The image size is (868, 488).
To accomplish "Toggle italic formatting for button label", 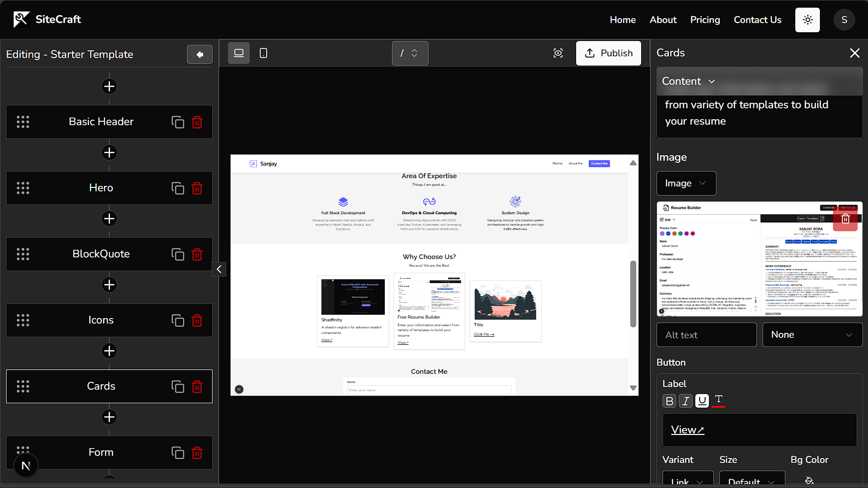I will pyautogui.click(x=685, y=401).
